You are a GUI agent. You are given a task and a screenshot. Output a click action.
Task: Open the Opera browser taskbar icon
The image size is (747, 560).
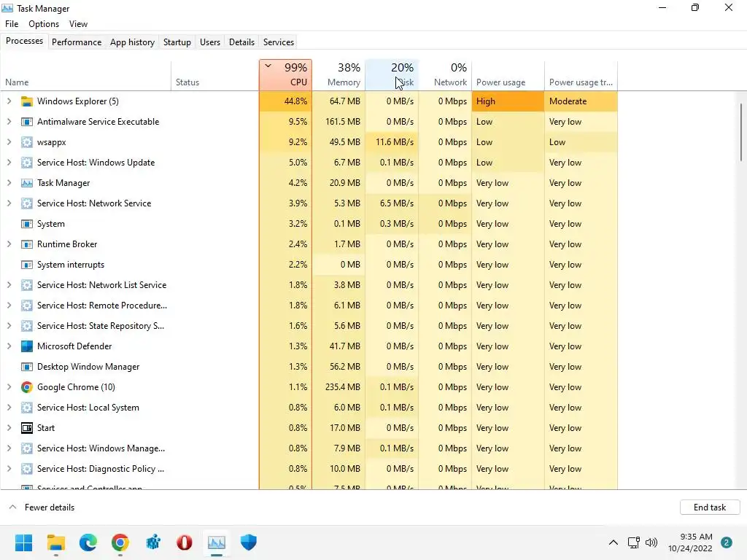point(185,542)
